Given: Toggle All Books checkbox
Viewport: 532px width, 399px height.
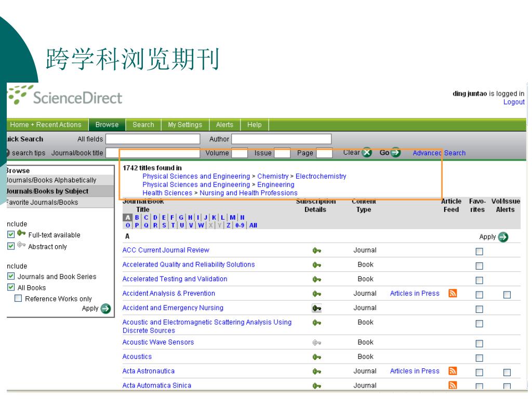Looking at the screenshot, I should coord(11,287).
